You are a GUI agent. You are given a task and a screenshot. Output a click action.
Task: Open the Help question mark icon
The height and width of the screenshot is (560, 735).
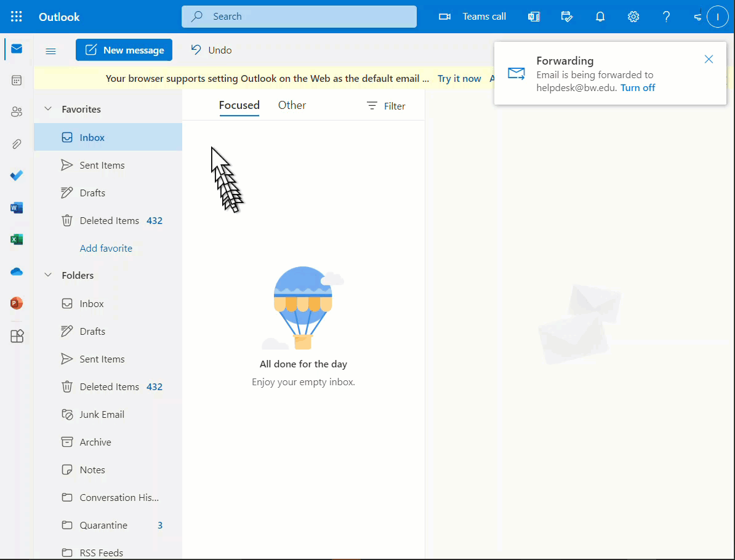pos(666,17)
